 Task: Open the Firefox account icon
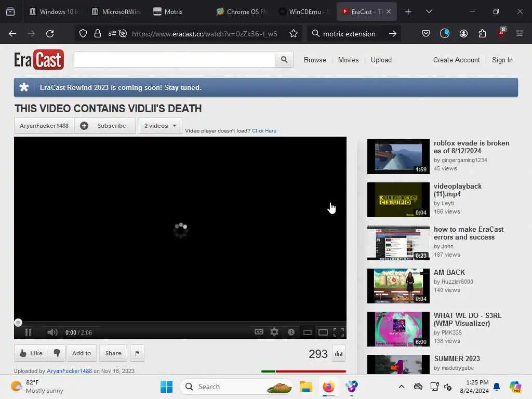coord(463,33)
